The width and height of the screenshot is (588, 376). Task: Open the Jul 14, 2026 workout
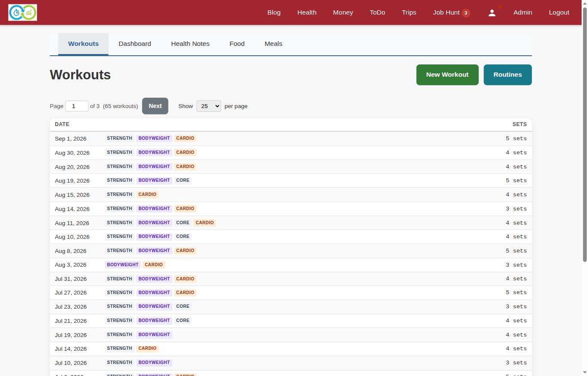pyautogui.click(x=291, y=349)
